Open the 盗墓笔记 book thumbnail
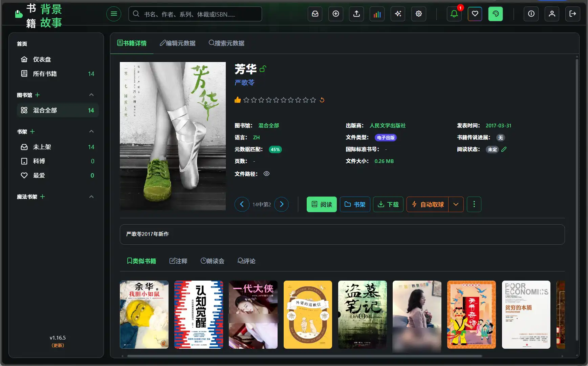Screen dimensions: 588x366 click(x=362, y=314)
